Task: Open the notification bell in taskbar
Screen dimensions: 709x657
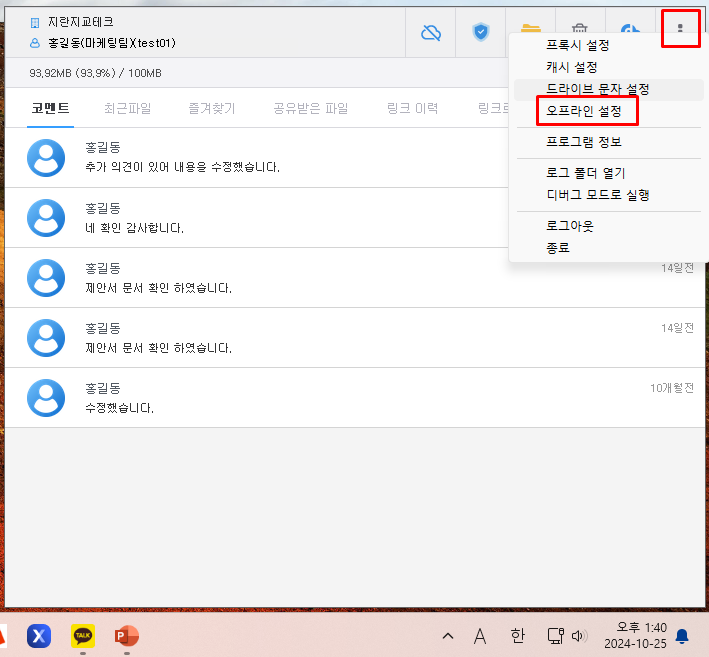Action: [682, 636]
